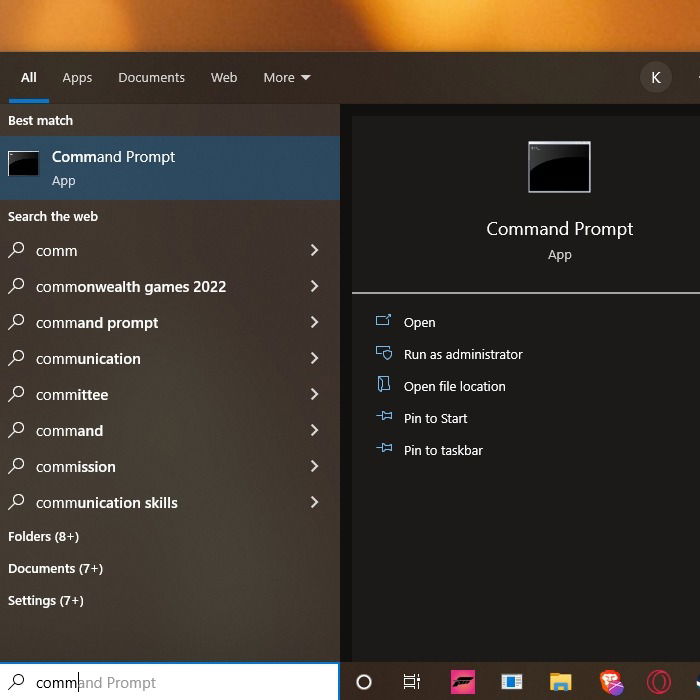Click inside the search text box

coord(170,682)
